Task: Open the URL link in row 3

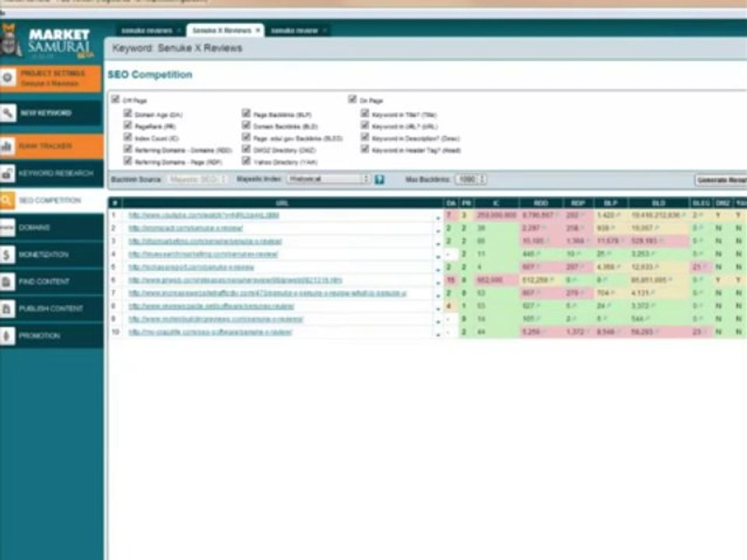Action: (205, 241)
